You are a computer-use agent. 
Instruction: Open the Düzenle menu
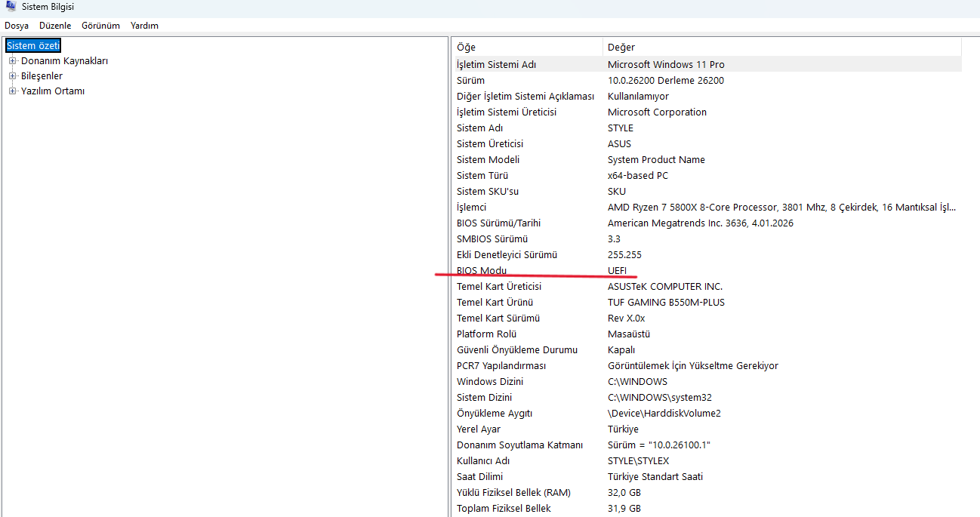click(55, 26)
